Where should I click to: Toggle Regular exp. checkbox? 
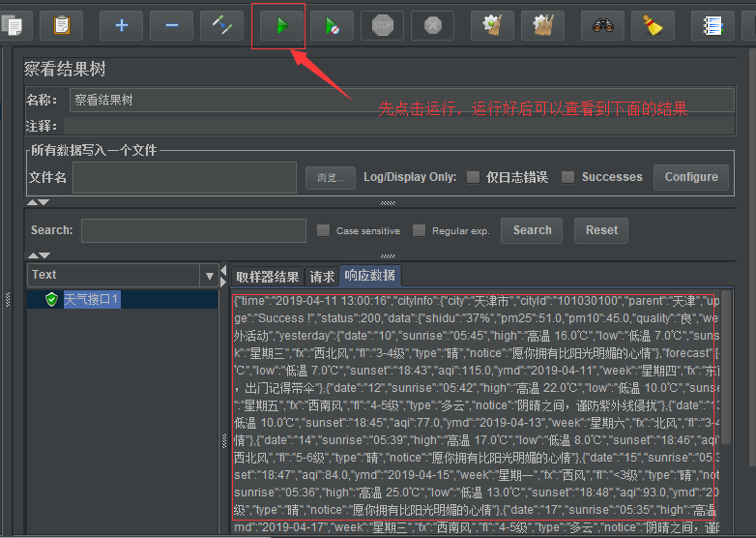tap(419, 230)
